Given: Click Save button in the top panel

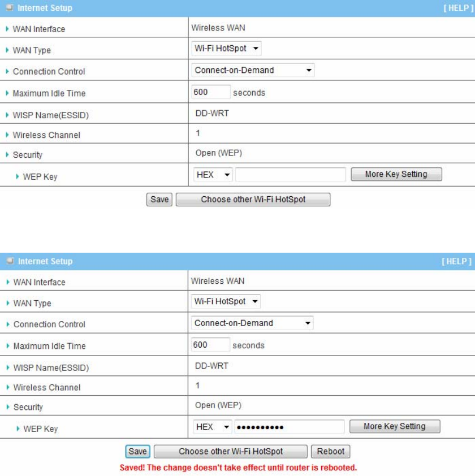Looking at the screenshot, I should pos(159,200).
